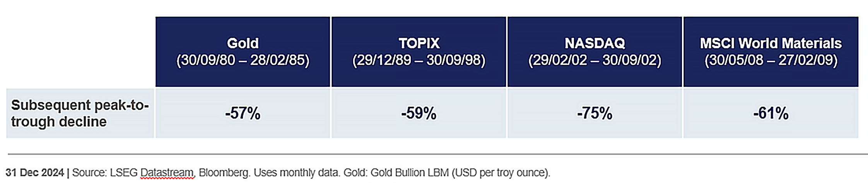This screenshot has height=185, width=868.
Task: Click the '31 Dec 2024' date in footnote
Action: coord(34,173)
